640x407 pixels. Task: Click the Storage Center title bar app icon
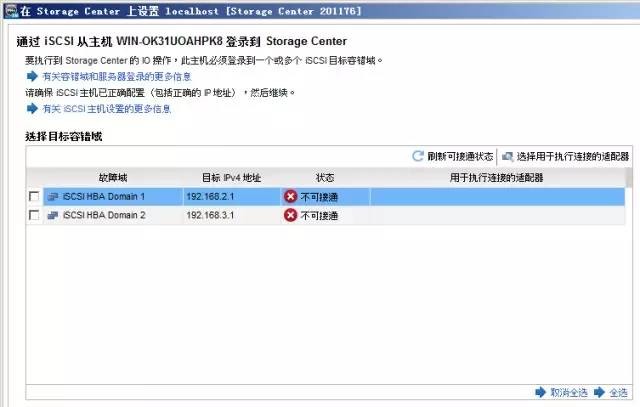[11, 11]
